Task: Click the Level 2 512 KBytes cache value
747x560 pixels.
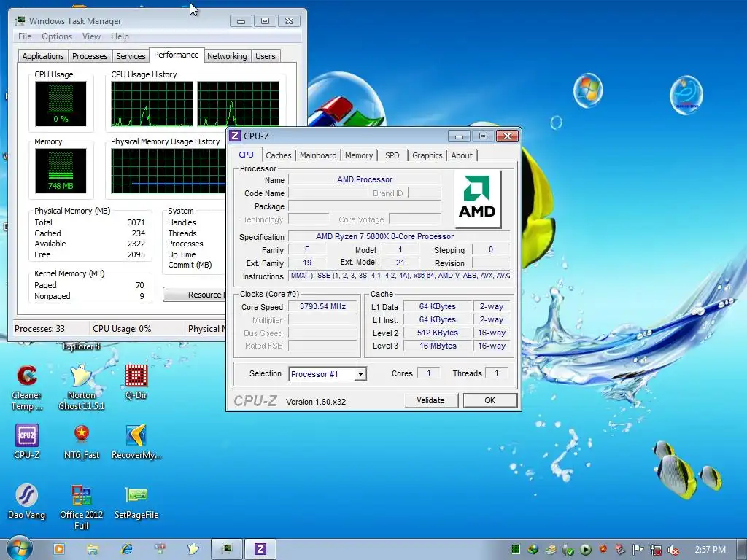Action: tap(438, 332)
